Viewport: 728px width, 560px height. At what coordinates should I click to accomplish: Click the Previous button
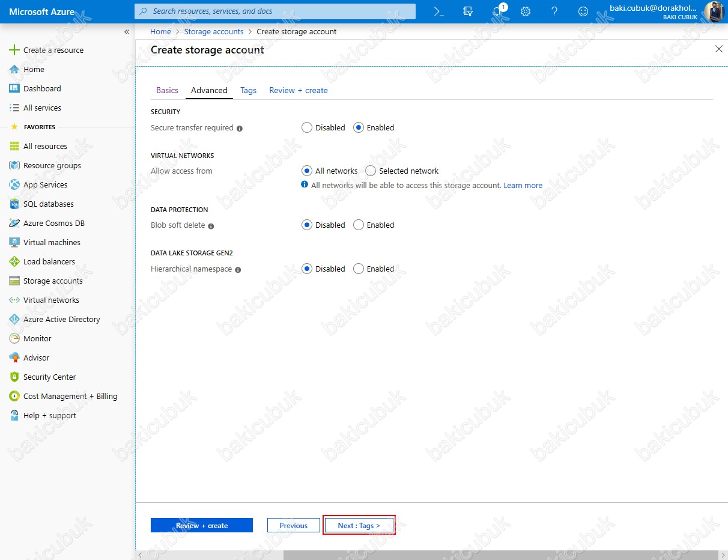click(x=294, y=525)
